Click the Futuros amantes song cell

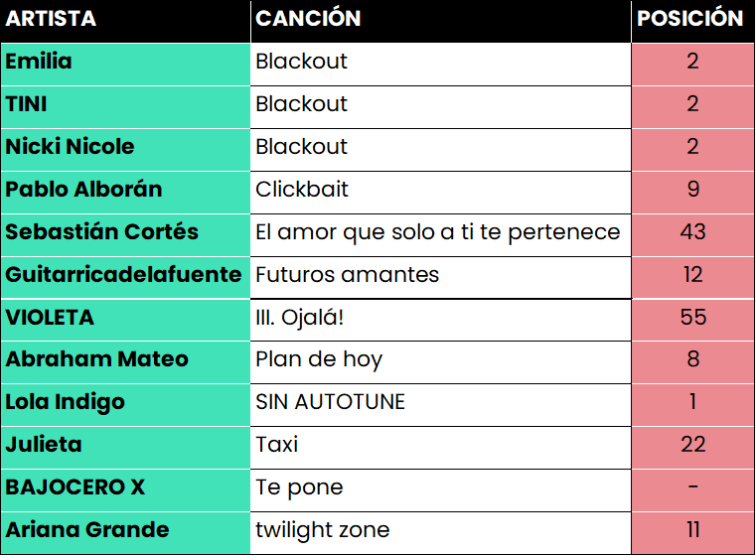click(441, 278)
